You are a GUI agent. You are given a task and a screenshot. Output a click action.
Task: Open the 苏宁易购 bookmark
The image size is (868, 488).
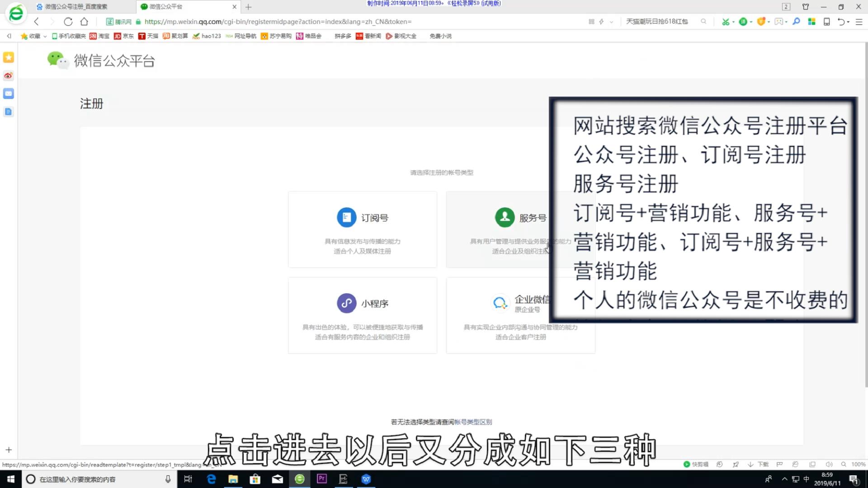click(x=276, y=36)
